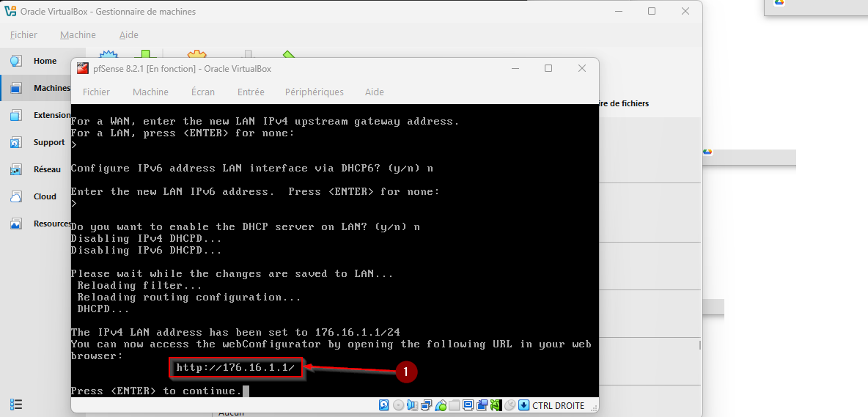Click the keyboard capture arrow indicator
868x417 pixels.
tap(523, 405)
